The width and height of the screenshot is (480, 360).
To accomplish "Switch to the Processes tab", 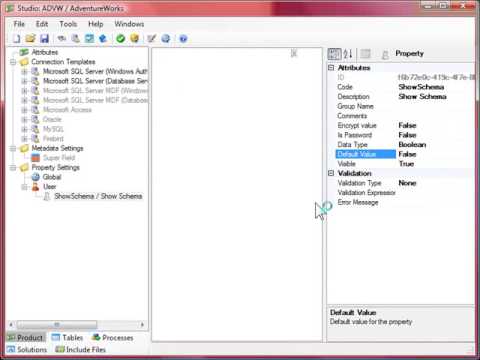I will point(113,338).
